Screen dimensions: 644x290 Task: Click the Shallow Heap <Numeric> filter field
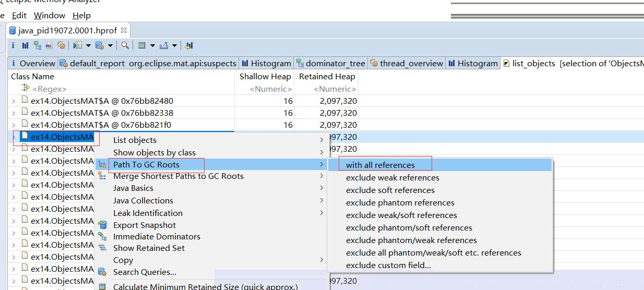pos(265,89)
